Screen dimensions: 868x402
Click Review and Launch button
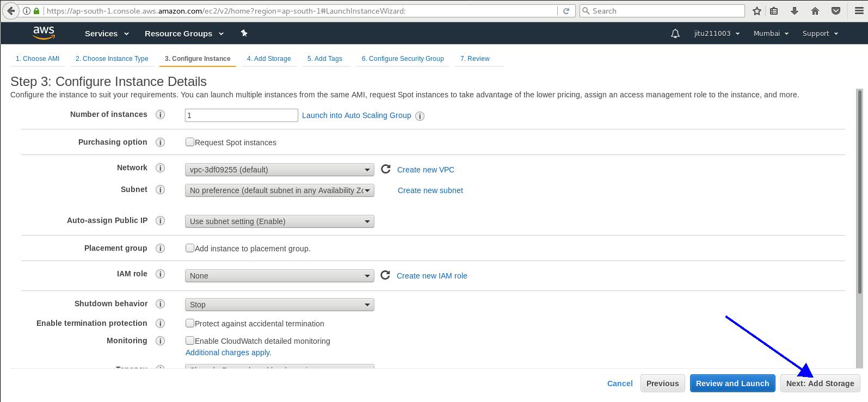click(732, 384)
